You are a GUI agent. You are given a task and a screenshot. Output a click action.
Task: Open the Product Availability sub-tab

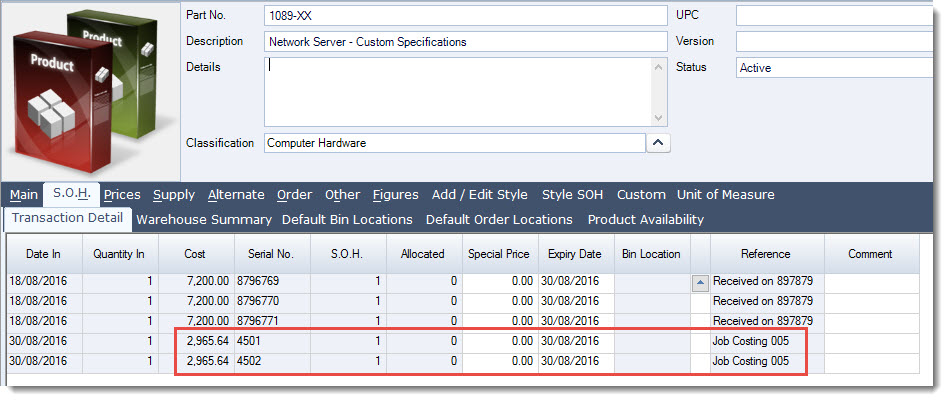click(646, 220)
